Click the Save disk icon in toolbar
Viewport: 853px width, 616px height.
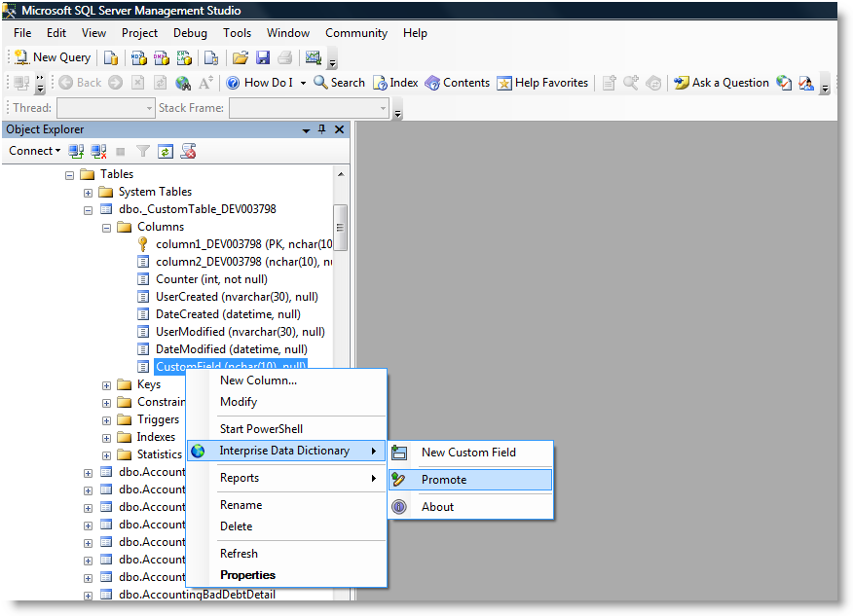click(262, 57)
